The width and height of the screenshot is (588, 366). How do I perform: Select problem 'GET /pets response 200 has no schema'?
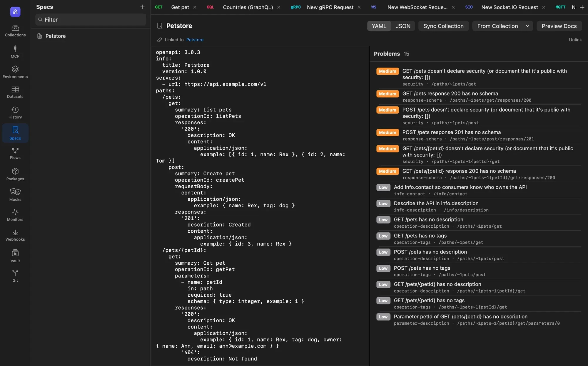(x=479, y=97)
